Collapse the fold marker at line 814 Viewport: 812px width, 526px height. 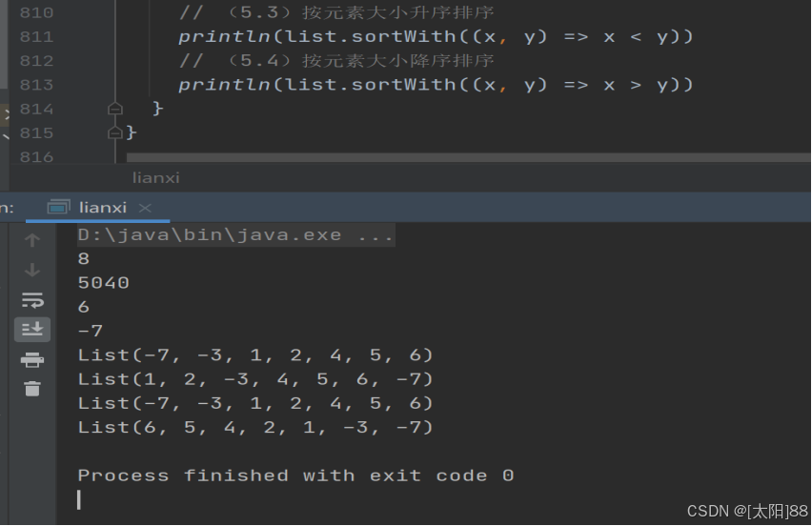pos(115,109)
